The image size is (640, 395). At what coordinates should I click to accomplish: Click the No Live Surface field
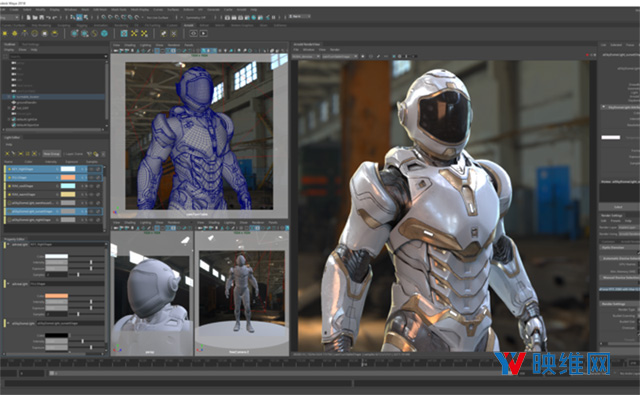point(157,18)
